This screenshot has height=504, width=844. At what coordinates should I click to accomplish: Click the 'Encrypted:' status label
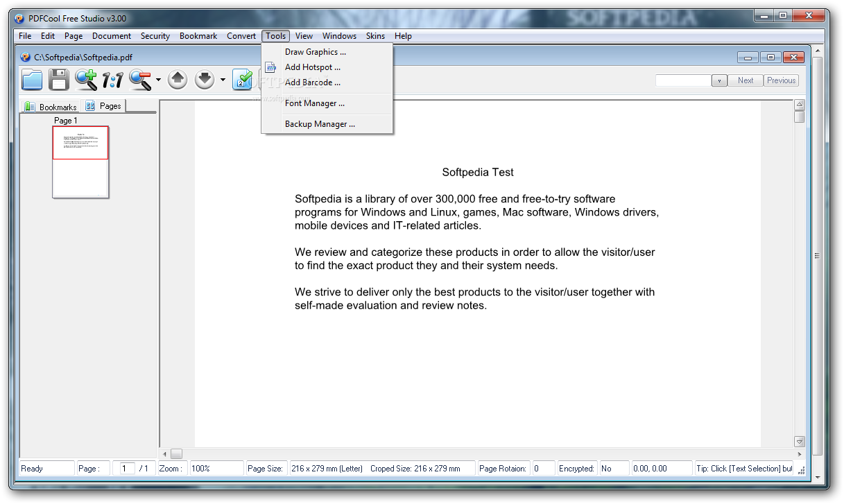click(x=577, y=469)
